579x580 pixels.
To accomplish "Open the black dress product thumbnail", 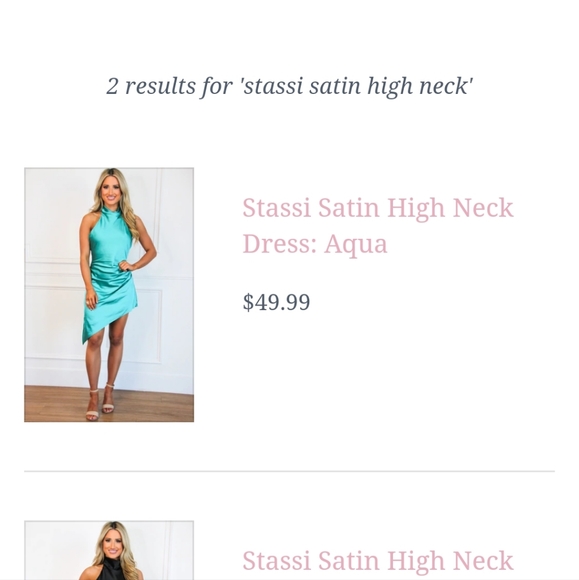I will (109, 550).
